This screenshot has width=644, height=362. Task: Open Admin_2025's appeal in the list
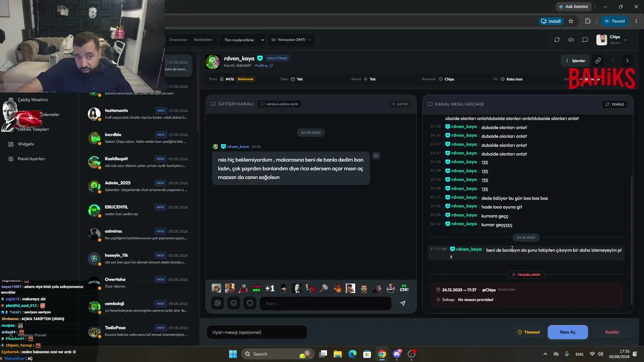(x=139, y=187)
